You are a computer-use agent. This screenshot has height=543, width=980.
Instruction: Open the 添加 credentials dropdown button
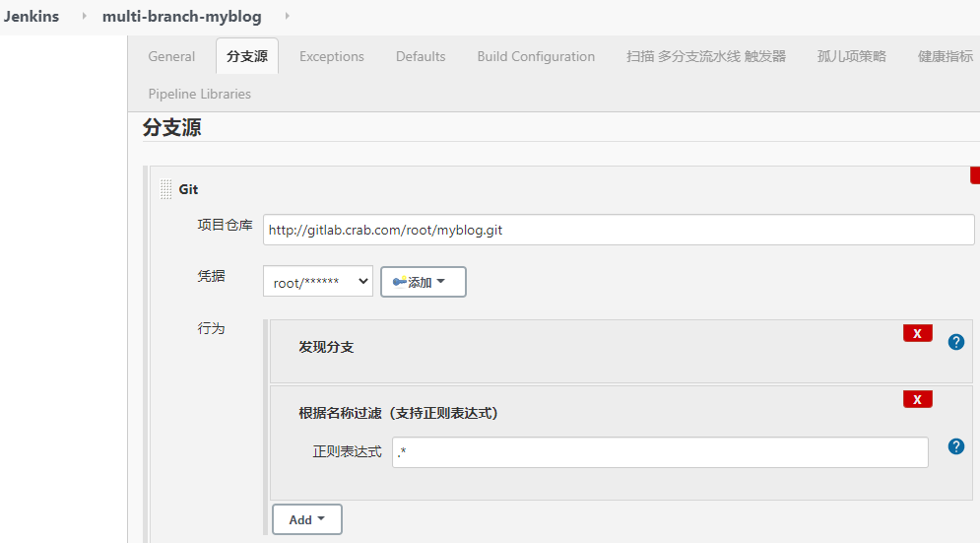pyautogui.click(x=424, y=282)
